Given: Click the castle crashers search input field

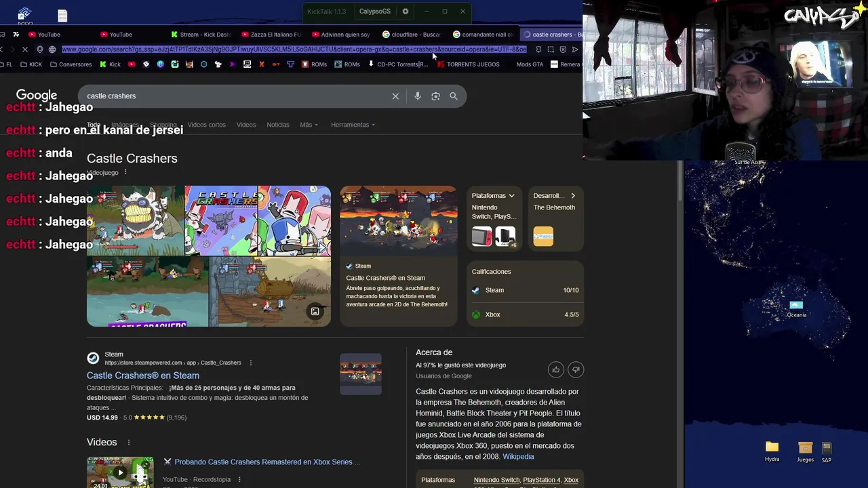Looking at the screenshot, I should [234, 96].
